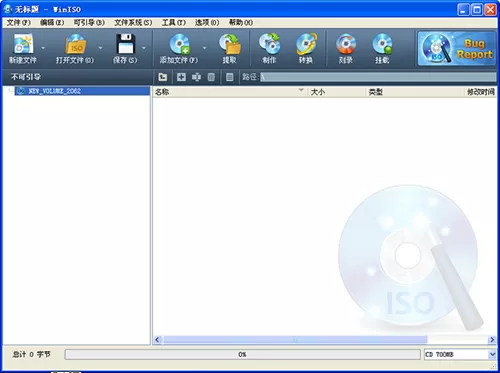
Task: Click the 打开文件 ISO folder icon
Action: (76, 44)
